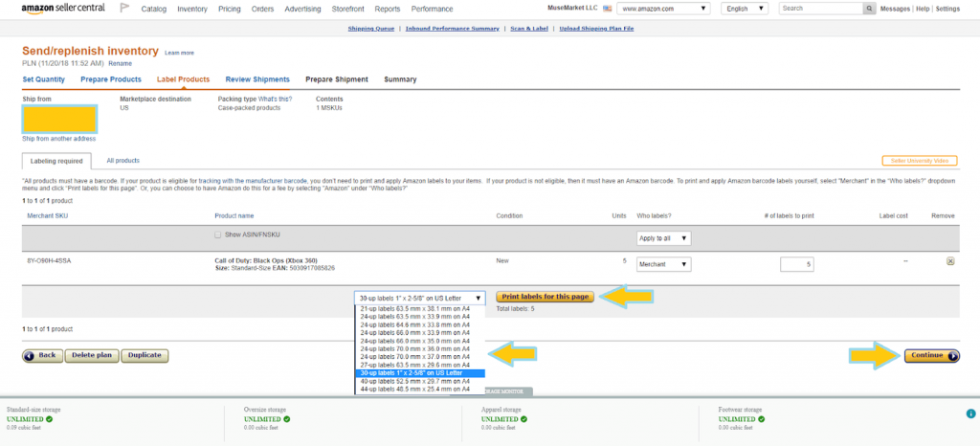Open the Messages link
The height and width of the screenshot is (446, 980).
tap(896, 9)
